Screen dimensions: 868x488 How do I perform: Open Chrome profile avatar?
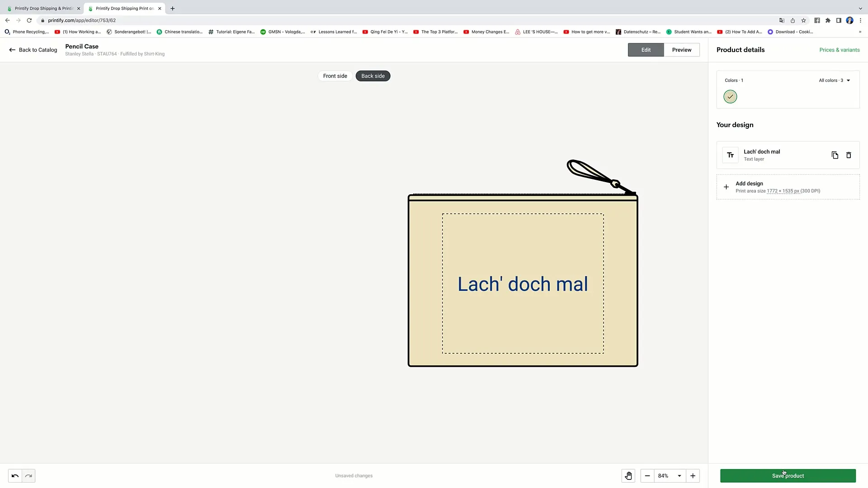pyautogui.click(x=849, y=20)
